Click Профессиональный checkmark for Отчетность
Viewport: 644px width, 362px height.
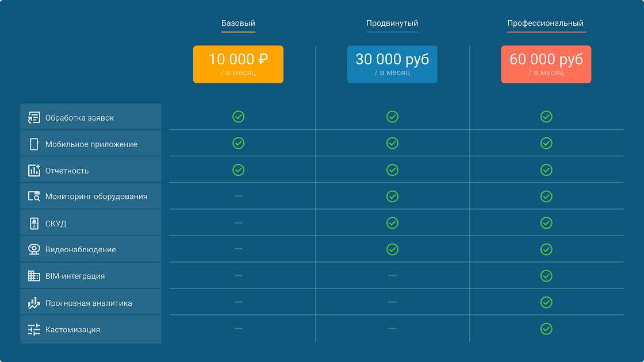tap(546, 170)
